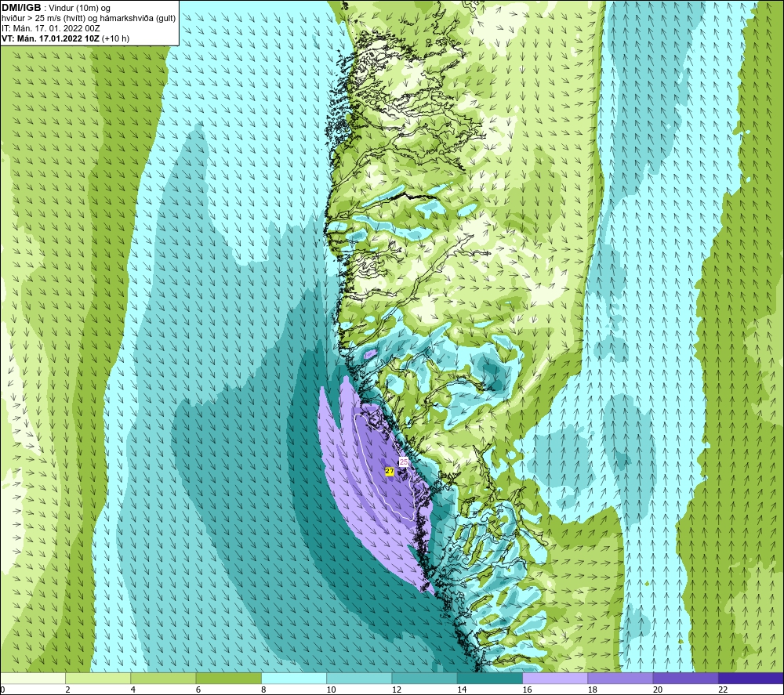
Task: Click the yellow 27 maximum gust label
Action: click(x=390, y=471)
